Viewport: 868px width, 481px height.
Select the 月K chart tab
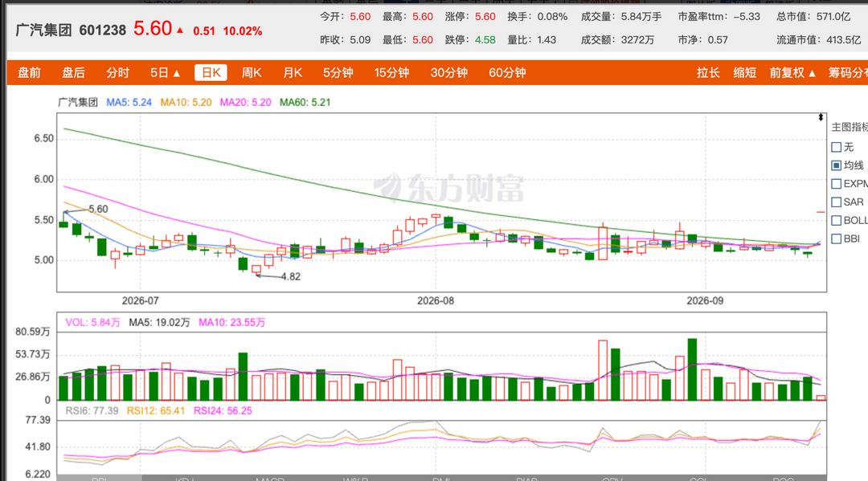click(293, 72)
